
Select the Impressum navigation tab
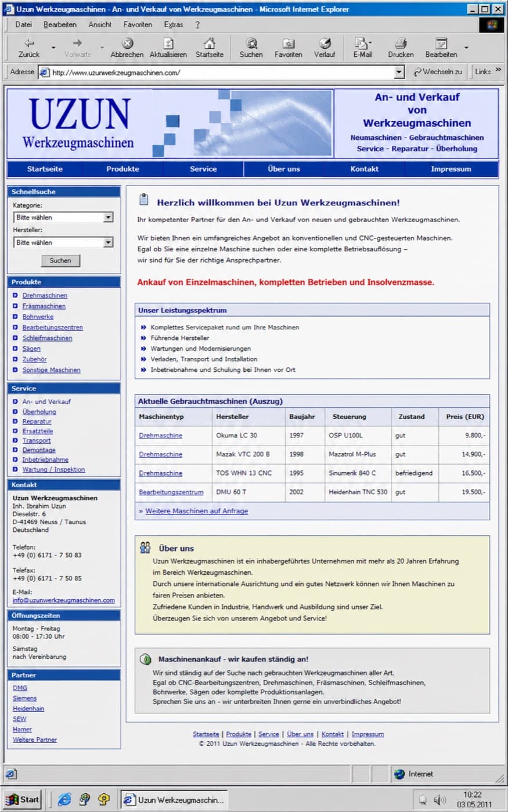(x=451, y=169)
